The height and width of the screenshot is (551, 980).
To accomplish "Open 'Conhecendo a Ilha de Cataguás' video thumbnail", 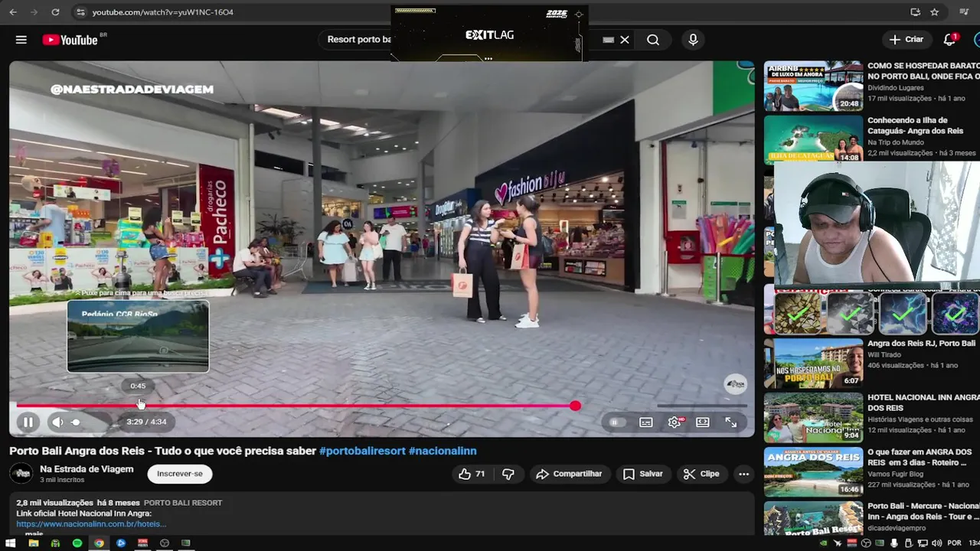I will tap(813, 140).
